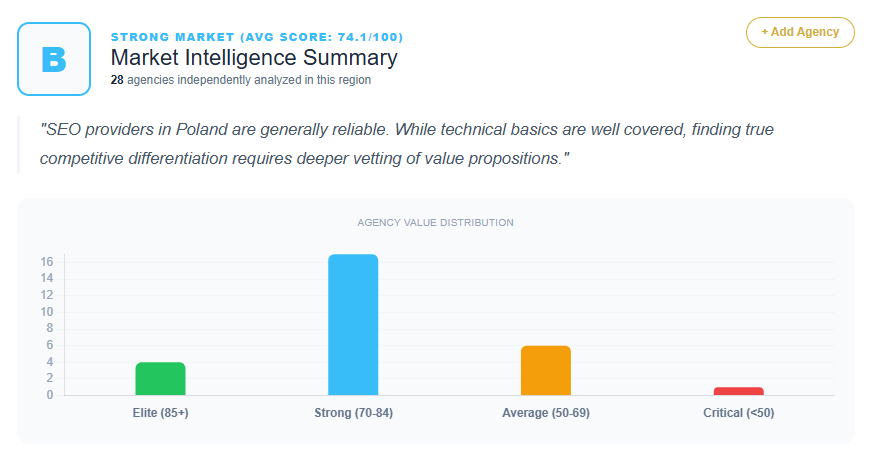The height and width of the screenshot is (458, 872).
Task: Click the Agency Value Distribution chart title
Action: click(435, 222)
